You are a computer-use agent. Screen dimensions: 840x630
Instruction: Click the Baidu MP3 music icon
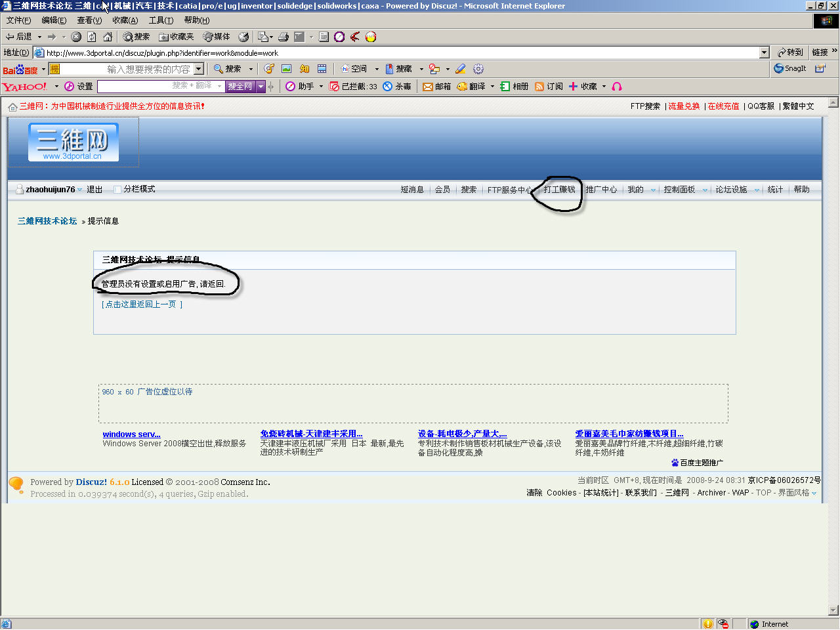269,69
